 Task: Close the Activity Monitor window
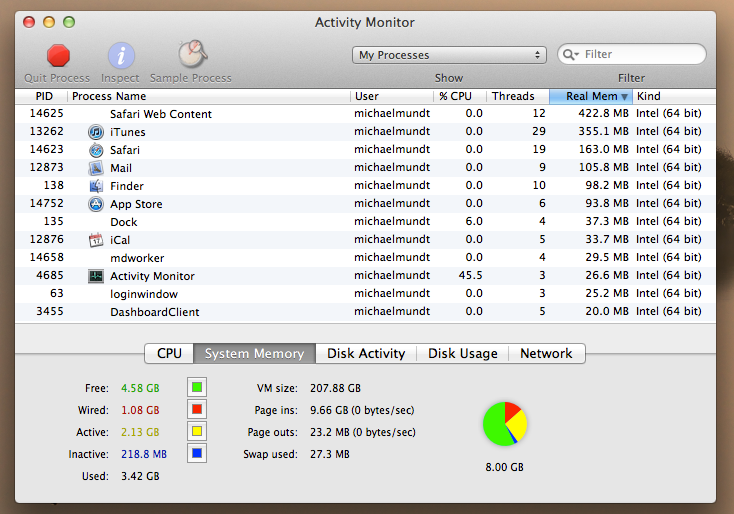click(x=29, y=22)
